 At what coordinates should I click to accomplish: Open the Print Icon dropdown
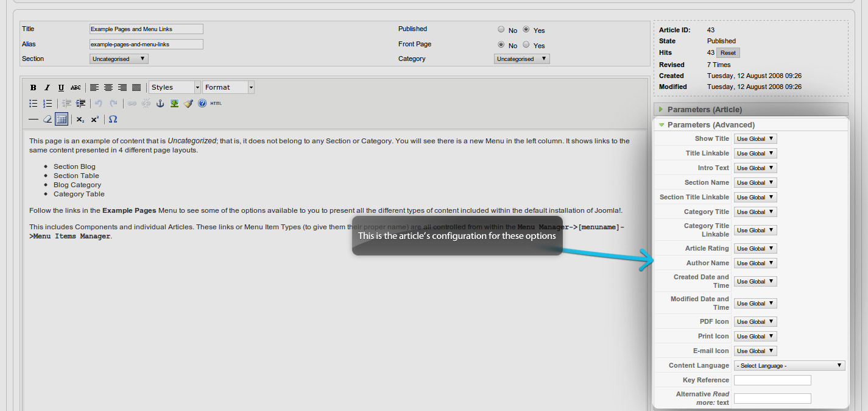click(x=755, y=337)
